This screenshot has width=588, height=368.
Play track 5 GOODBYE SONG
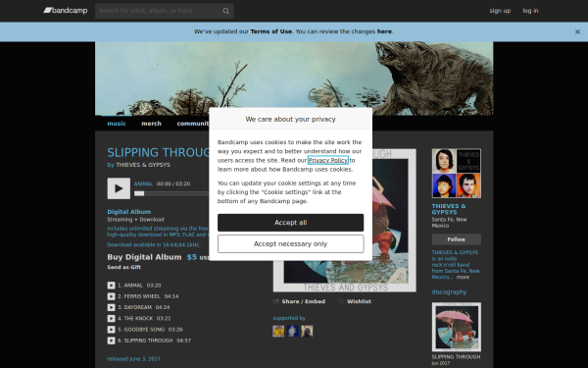pyautogui.click(x=111, y=330)
